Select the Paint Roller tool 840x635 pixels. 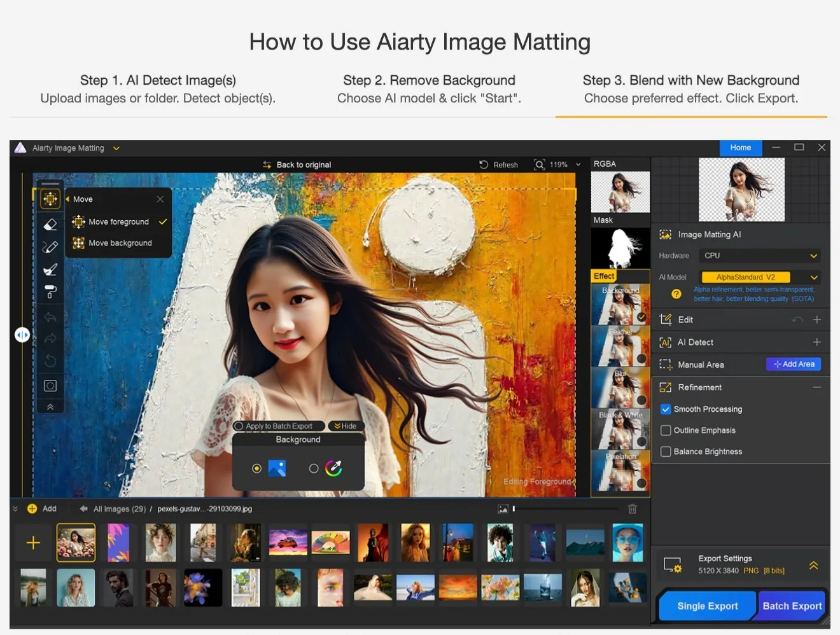point(50,291)
